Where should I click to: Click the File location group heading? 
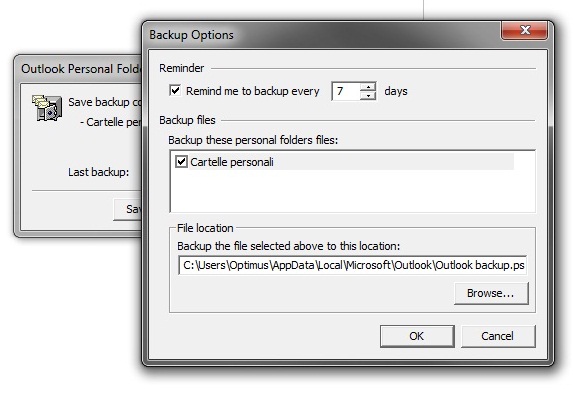click(x=205, y=228)
